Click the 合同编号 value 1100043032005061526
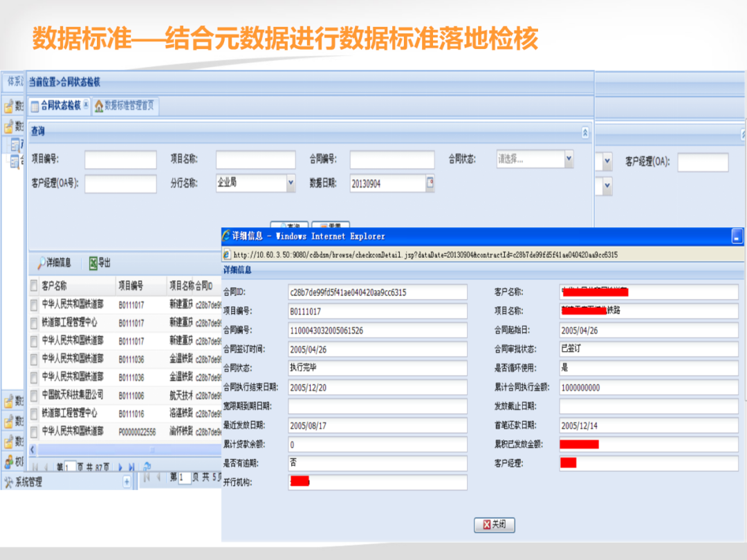The height and width of the screenshot is (560, 747). coord(326,330)
